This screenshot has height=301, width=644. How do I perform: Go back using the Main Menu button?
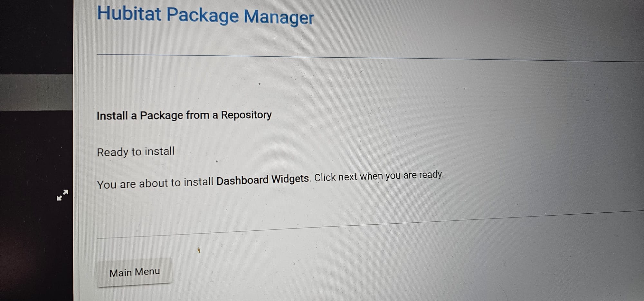pos(135,272)
